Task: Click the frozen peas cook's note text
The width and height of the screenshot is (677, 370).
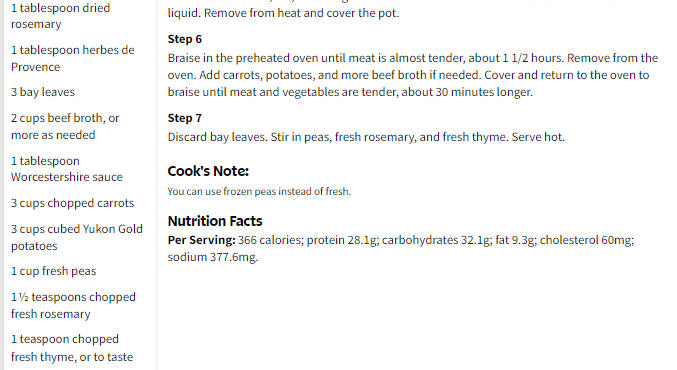Action: pos(259,191)
